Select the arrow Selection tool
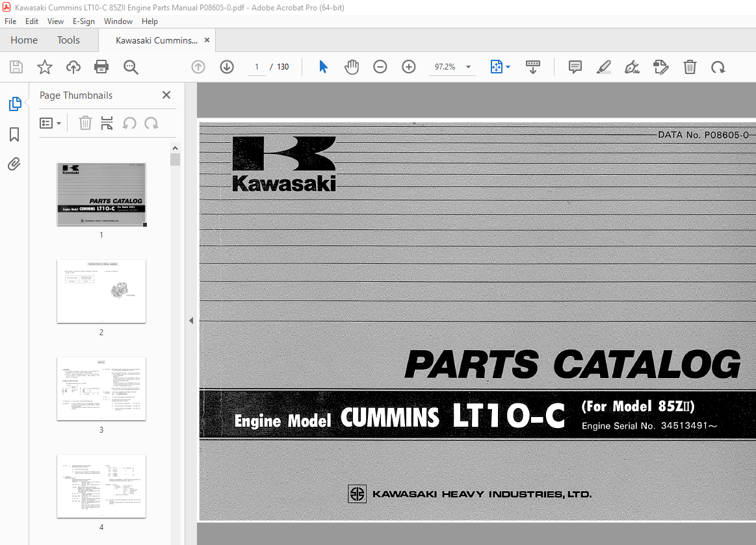Image resolution: width=756 pixels, height=545 pixels. pos(323,67)
